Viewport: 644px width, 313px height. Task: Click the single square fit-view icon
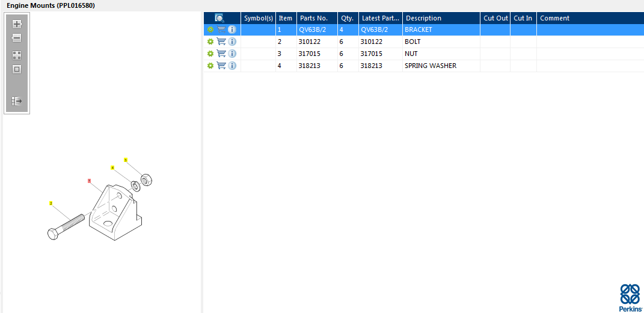click(x=17, y=69)
